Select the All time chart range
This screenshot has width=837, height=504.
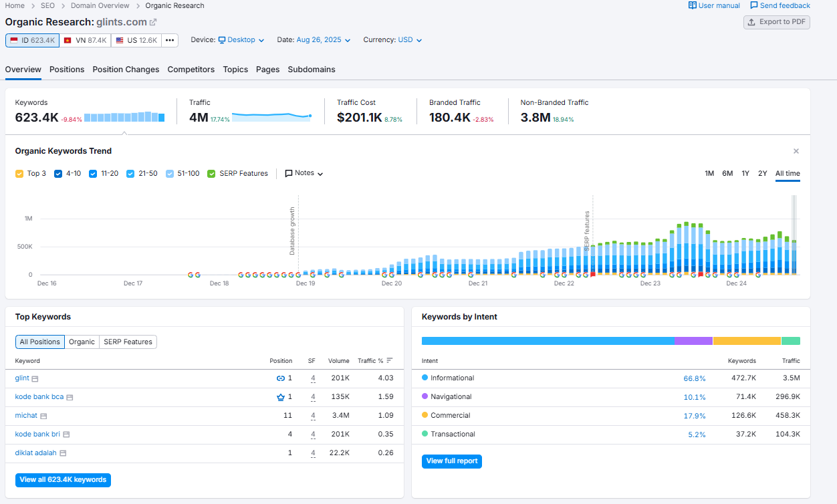(788, 173)
